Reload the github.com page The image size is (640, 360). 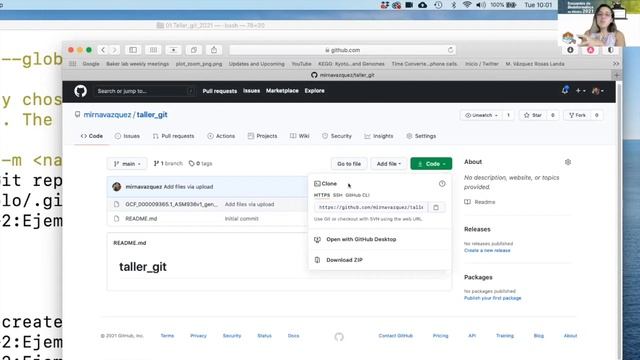coord(450,50)
